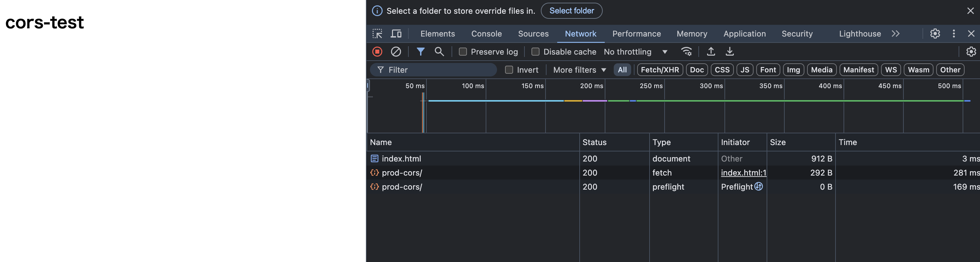The image size is (980, 262).
Task: Toggle the device toolbar icon
Action: [x=396, y=34]
